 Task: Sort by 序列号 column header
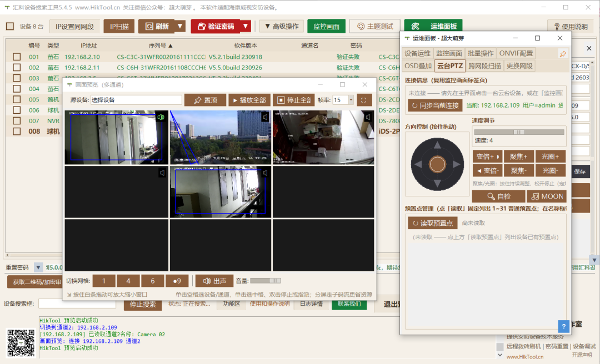click(161, 46)
